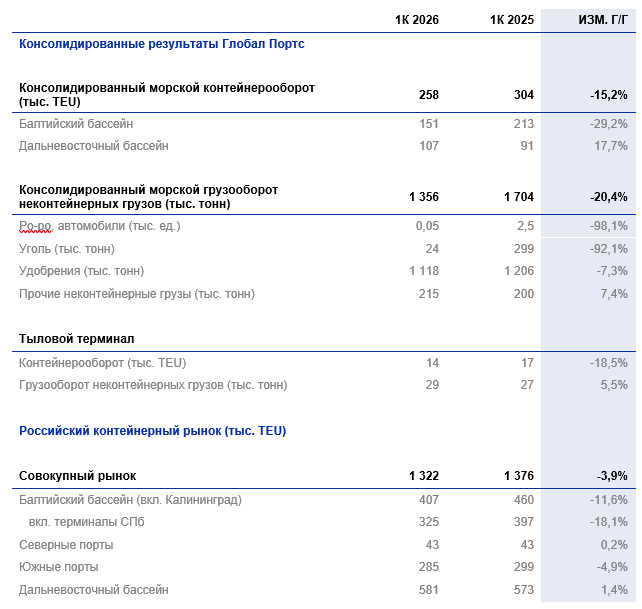Click the -98,1% change cell
Screen dimensions: 642x609
[x=609, y=226]
